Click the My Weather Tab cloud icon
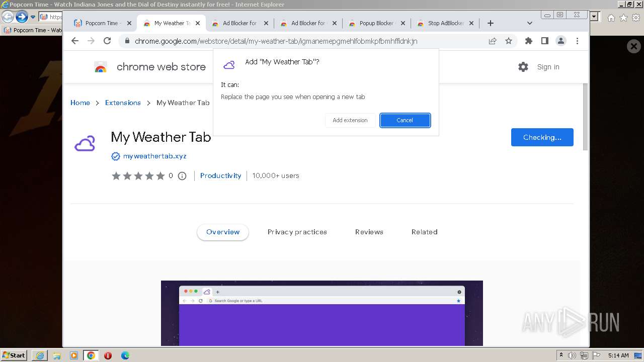 click(85, 144)
